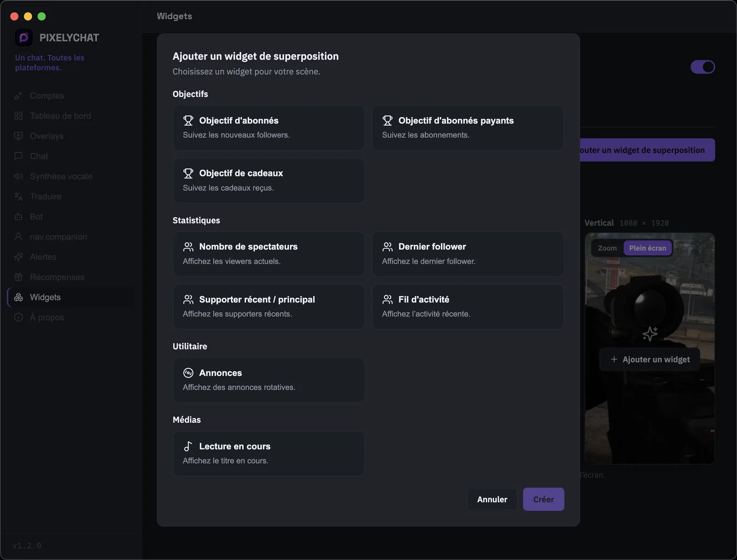
Task: Click the Vertical 1080 × 1920 label
Action: pos(626,223)
